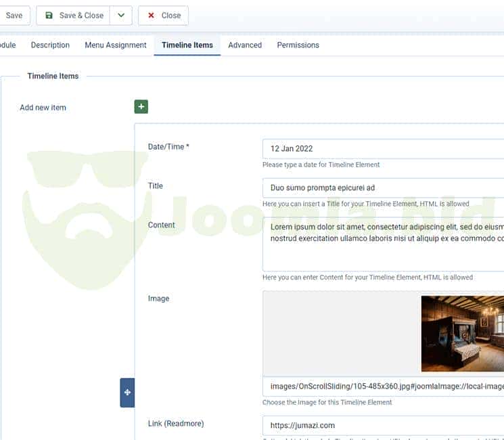The image size is (504, 440).
Task: Click the Date/Time field with 12 Jan 2022
Action: pos(383,149)
